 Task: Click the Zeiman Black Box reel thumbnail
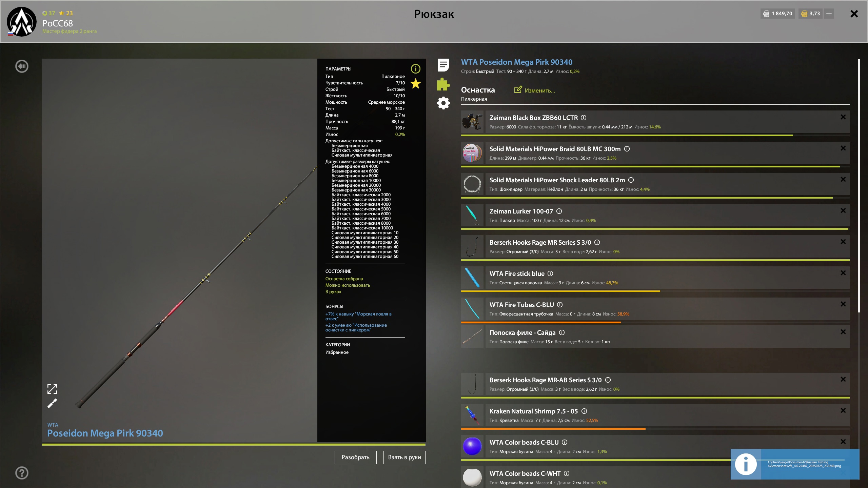coord(472,122)
